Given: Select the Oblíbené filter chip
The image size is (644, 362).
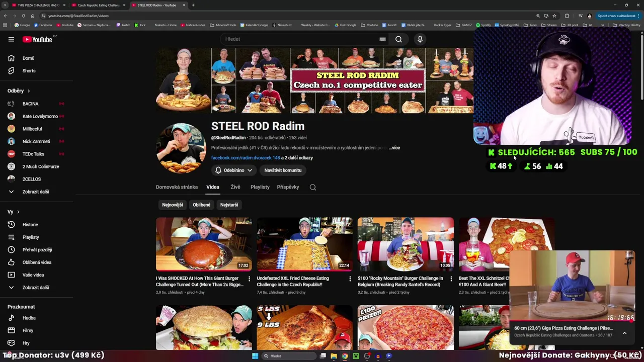Looking at the screenshot, I should 202,205.
